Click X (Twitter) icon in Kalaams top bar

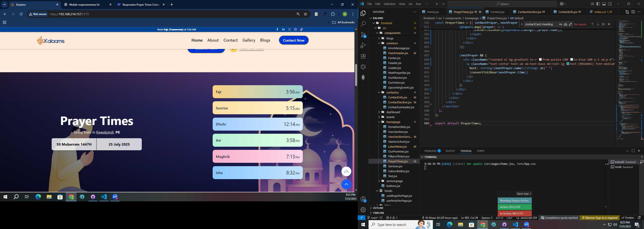coord(290,30)
